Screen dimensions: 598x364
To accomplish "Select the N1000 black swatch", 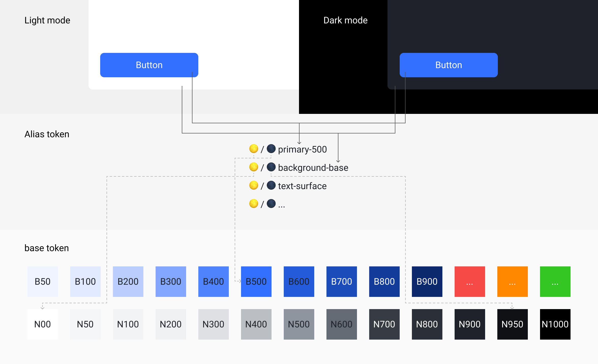I will (555, 324).
